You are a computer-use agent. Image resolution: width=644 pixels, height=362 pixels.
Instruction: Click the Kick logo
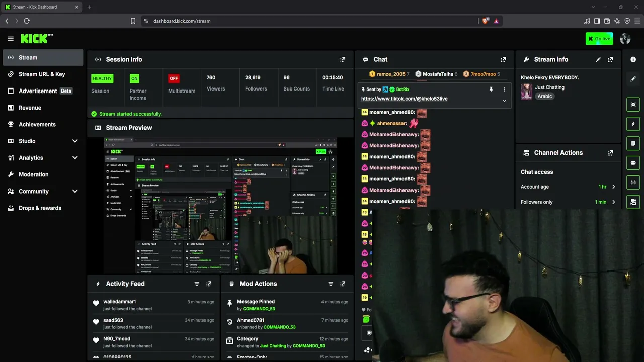point(37,38)
